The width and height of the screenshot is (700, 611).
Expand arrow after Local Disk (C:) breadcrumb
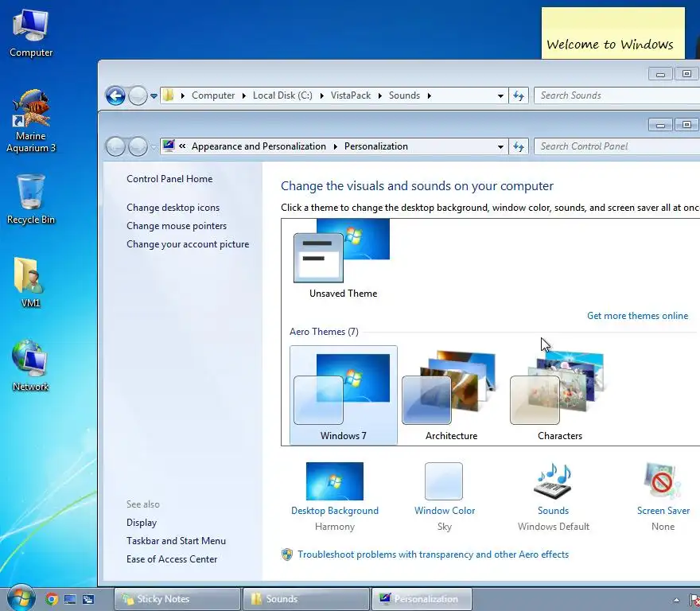click(x=321, y=95)
